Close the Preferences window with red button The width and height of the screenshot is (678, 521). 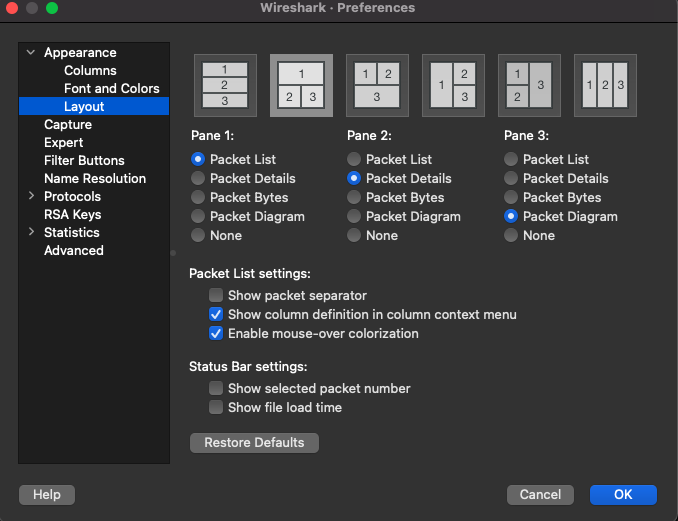(x=12, y=8)
